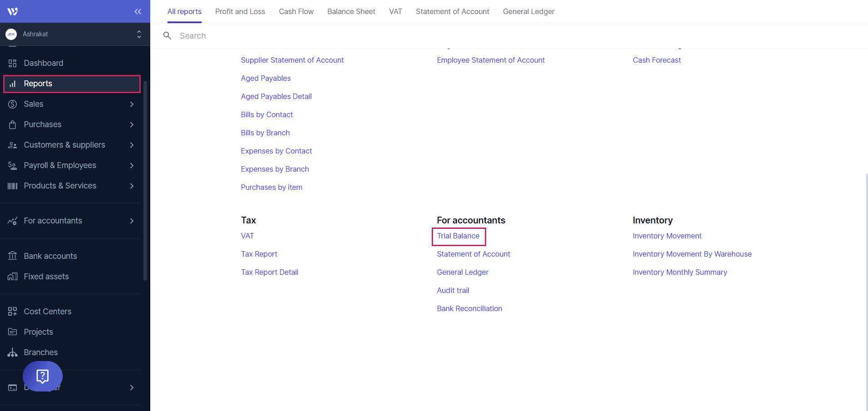Image resolution: width=868 pixels, height=411 pixels.
Task: Open the Aged Payables Detail report
Action: [x=276, y=96]
